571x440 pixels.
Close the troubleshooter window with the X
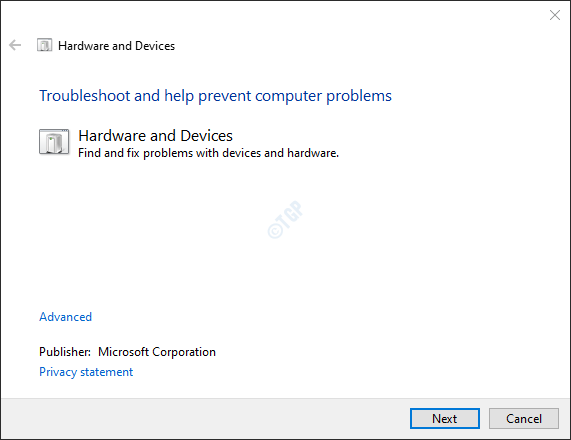tap(555, 15)
